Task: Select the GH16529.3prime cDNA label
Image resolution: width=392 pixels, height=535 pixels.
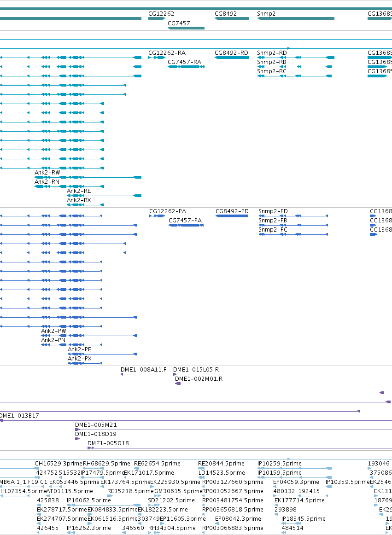Action: 59,464
